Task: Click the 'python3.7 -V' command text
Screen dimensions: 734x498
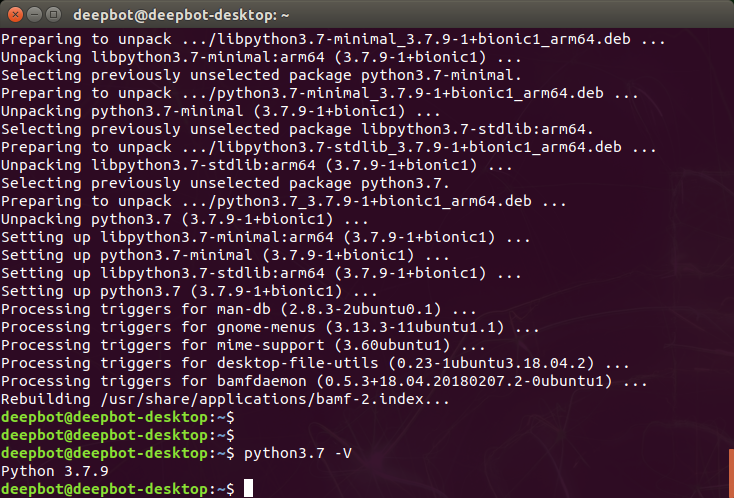Action: click(298, 454)
